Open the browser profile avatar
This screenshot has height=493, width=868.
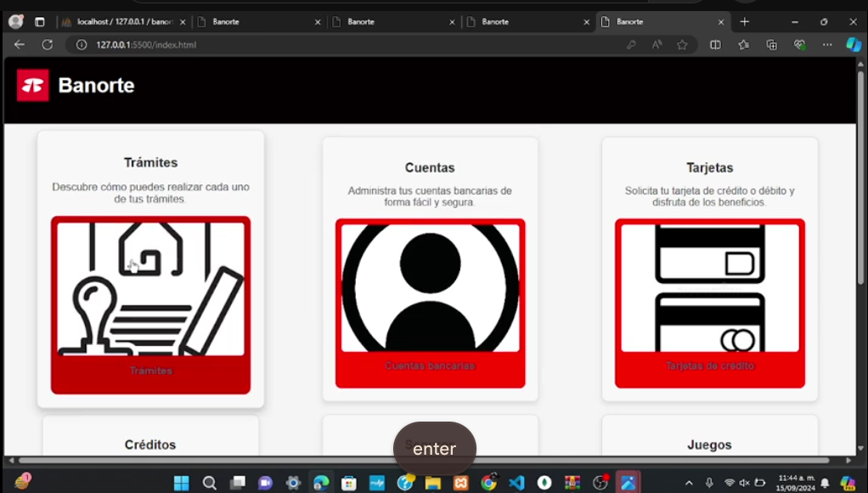pos(15,21)
